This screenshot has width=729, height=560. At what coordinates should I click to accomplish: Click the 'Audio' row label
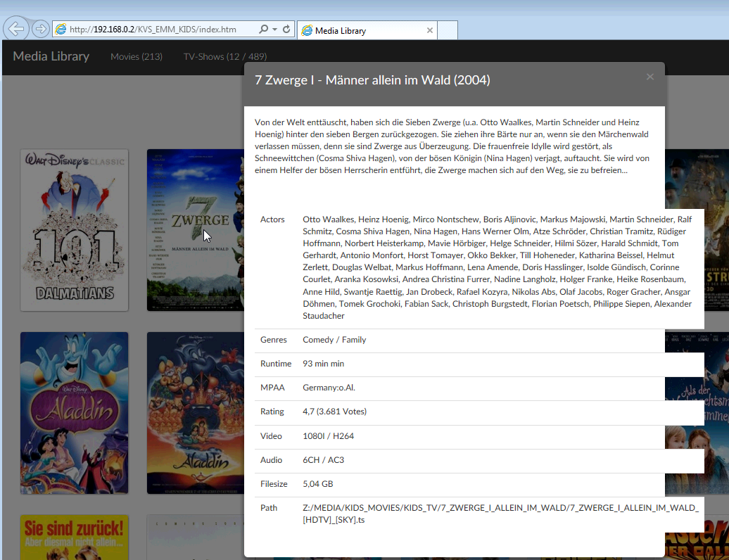[x=271, y=459]
